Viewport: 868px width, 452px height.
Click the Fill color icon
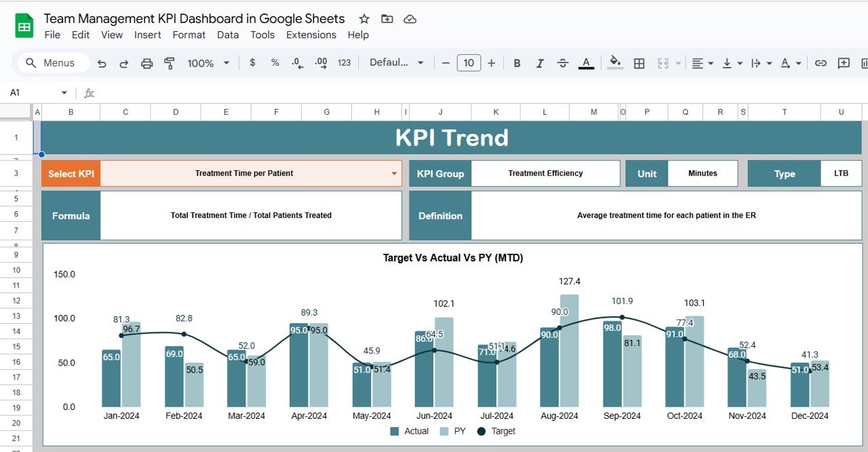pyautogui.click(x=614, y=62)
